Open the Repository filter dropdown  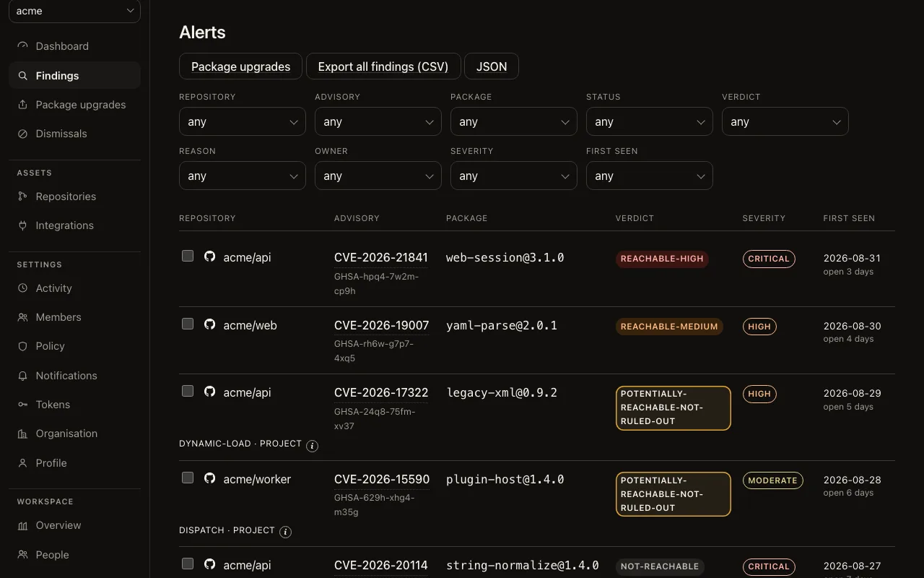tap(243, 122)
